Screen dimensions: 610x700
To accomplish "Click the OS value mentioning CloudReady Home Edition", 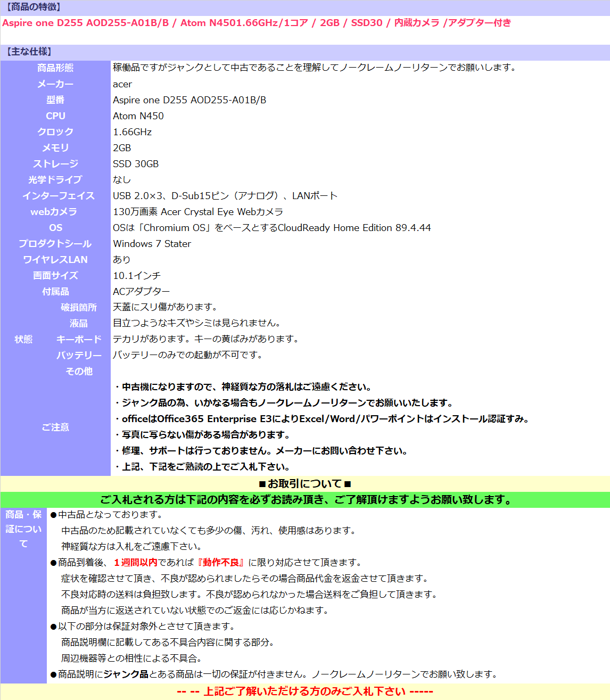I will (x=272, y=228).
